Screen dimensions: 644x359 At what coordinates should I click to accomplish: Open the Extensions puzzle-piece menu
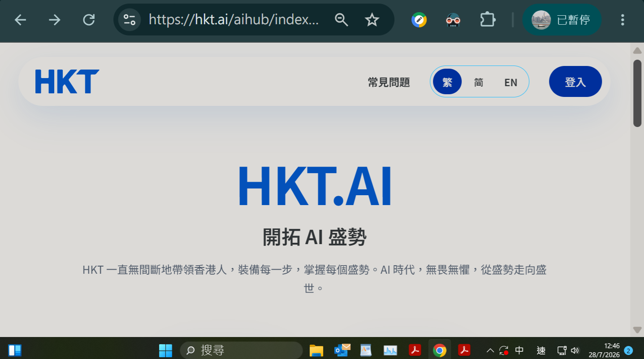pyautogui.click(x=487, y=20)
